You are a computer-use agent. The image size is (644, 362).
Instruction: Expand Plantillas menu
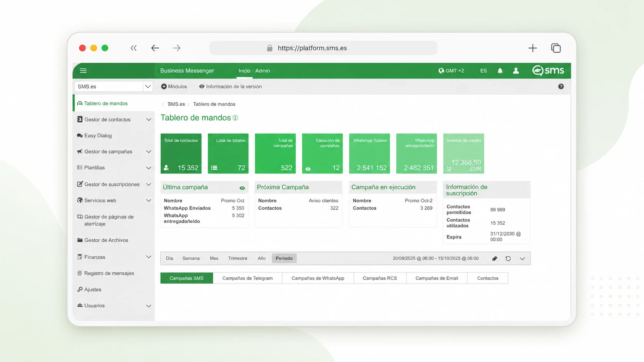point(149,168)
